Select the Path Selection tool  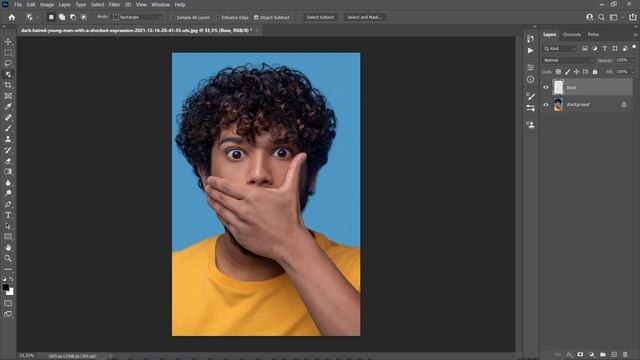tap(8, 226)
